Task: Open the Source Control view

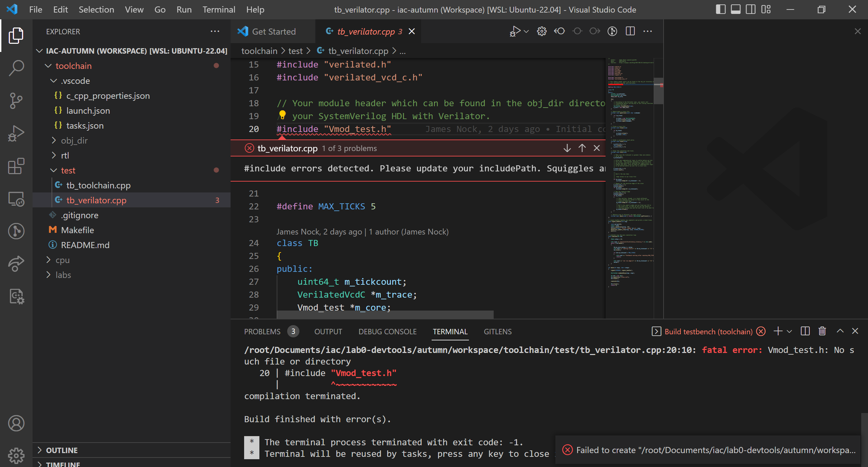Action: [x=16, y=100]
